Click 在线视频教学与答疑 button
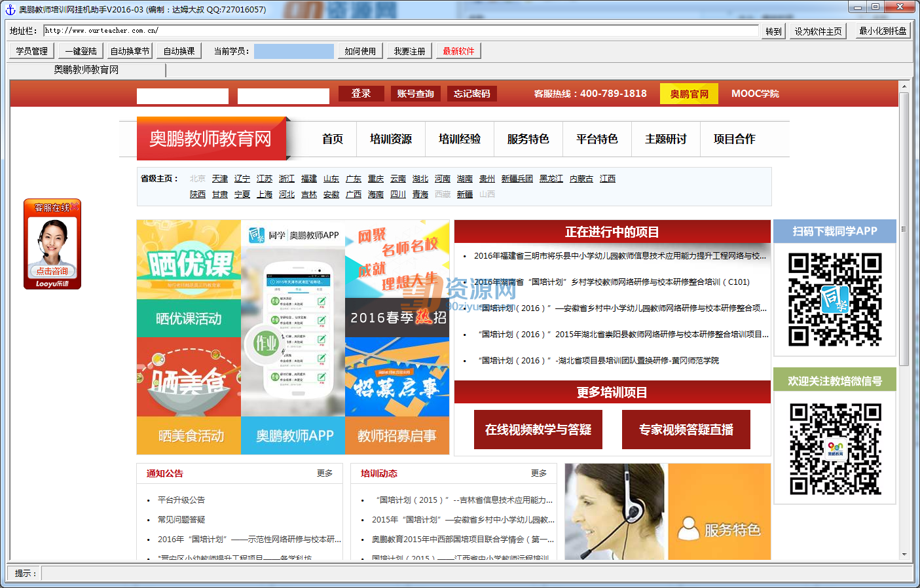The height and width of the screenshot is (588, 920). pyautogui.click(x=538, y=430)
